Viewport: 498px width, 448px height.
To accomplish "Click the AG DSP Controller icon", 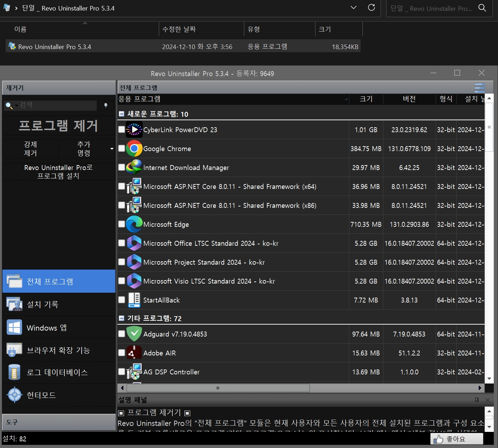I will pos(134,372).
